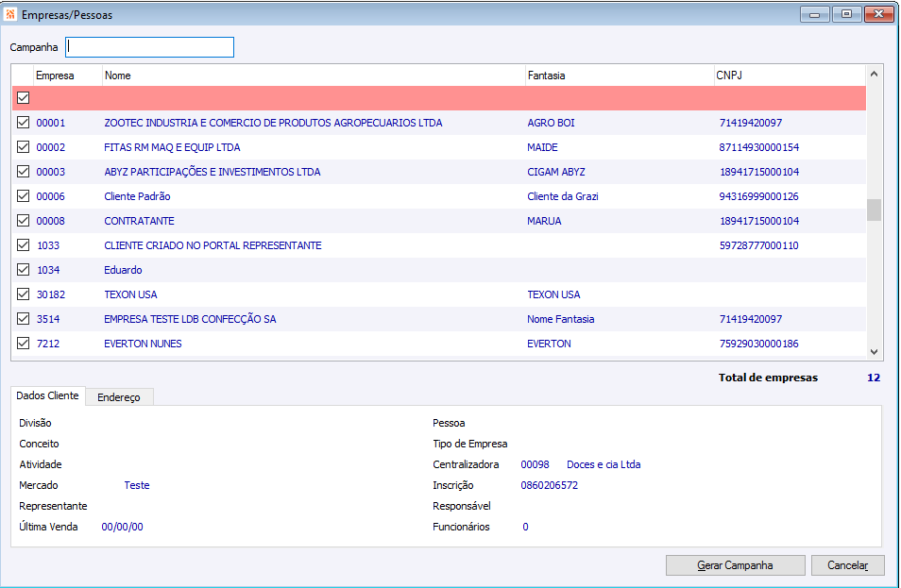Click the vertical scrollbar thumb in the list
The width and height of the screenshot is (901, 588).
point(874,210)
